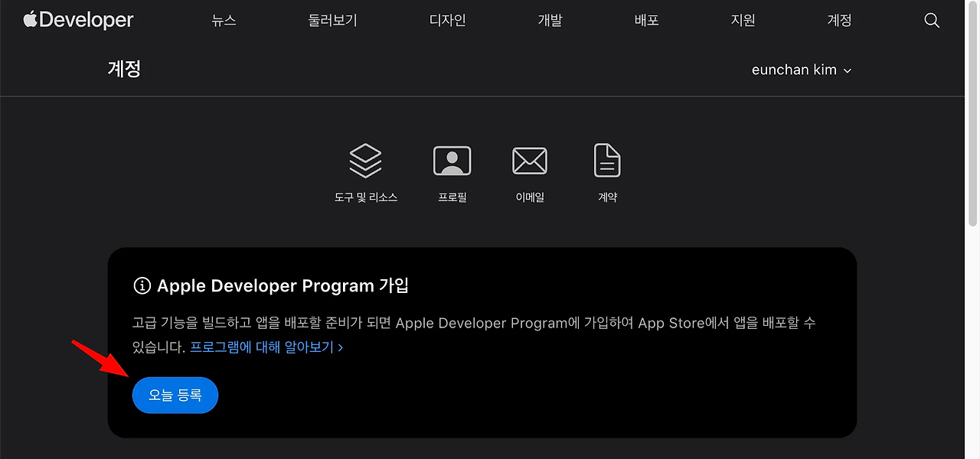Open 도구 및 리소스 stacked layers icon
Screen dimensions: 980x459
pyautogui.click(x=365, y=161)
